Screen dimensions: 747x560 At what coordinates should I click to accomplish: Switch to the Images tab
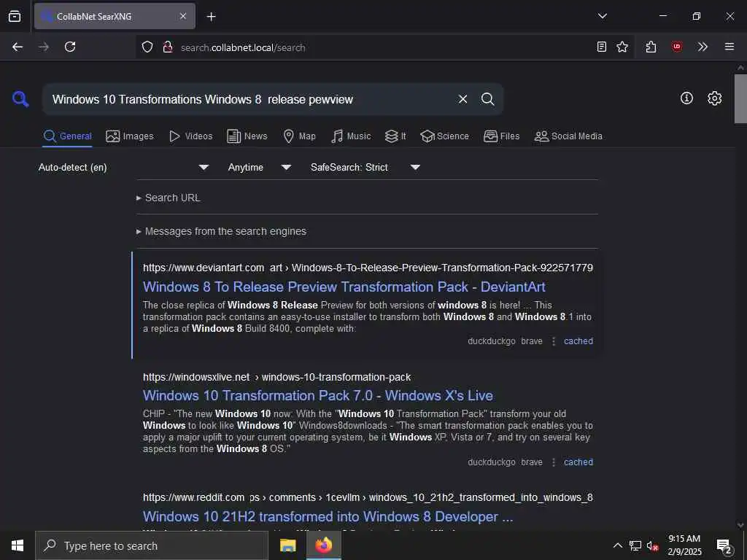pyautogui.click(x=130, y=136)
